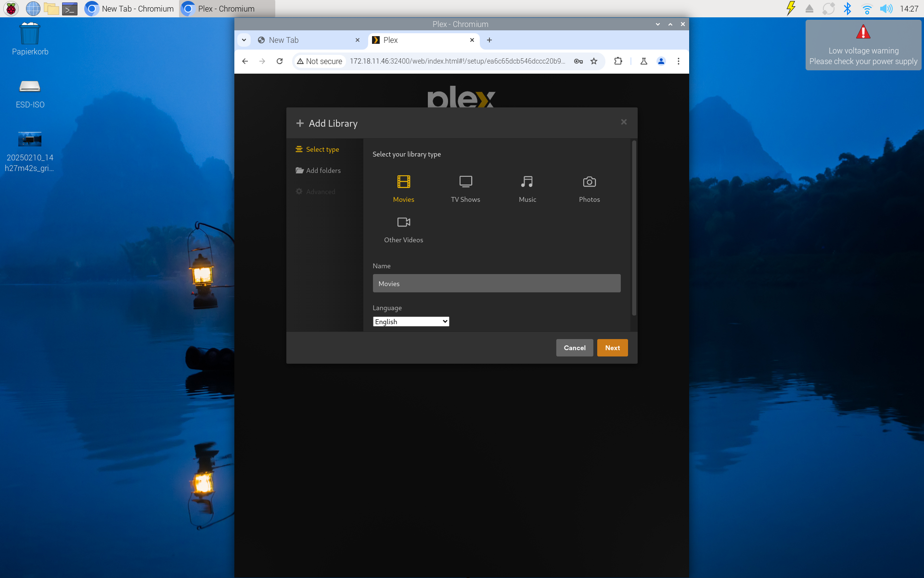Click Next to continue setup
The height and width of the screenshot is (578, 924).
tap(613, 348)
